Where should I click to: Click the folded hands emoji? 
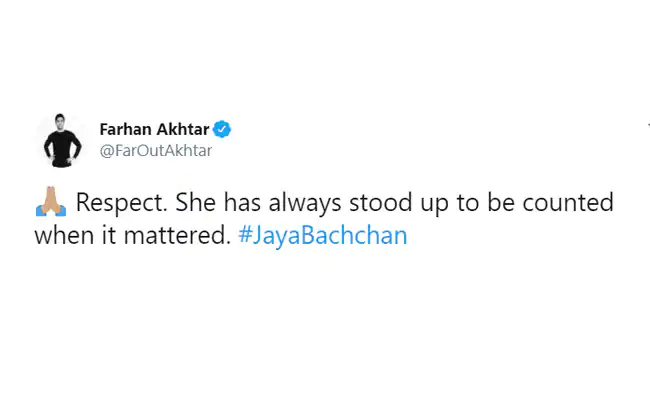(49, 206)
